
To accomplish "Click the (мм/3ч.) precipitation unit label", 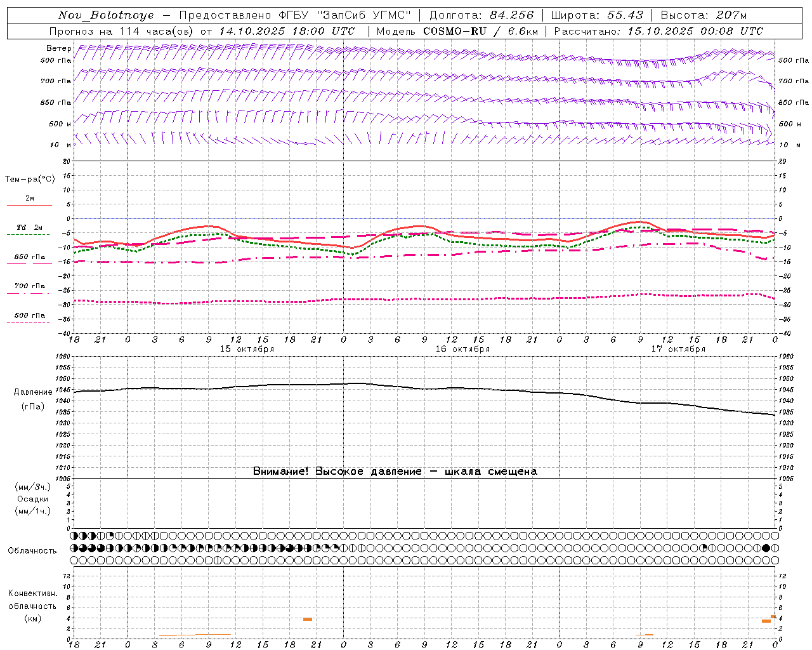I will (x=33, y=487).
